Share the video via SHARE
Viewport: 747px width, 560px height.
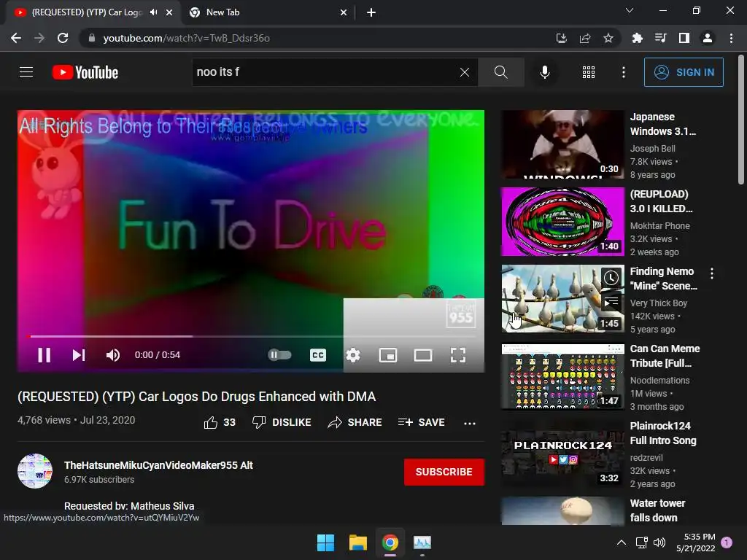(x=355, y=422)
